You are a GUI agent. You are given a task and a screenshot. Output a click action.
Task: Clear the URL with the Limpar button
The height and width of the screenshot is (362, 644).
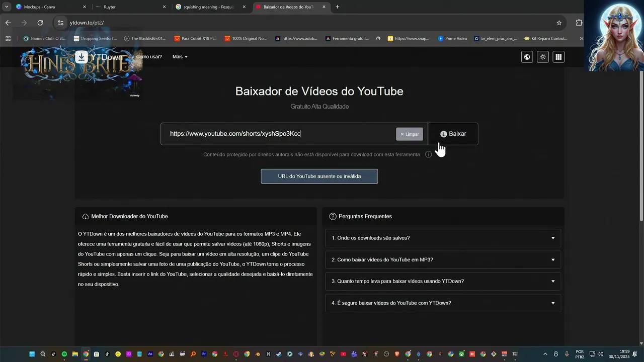click(410, 134)
